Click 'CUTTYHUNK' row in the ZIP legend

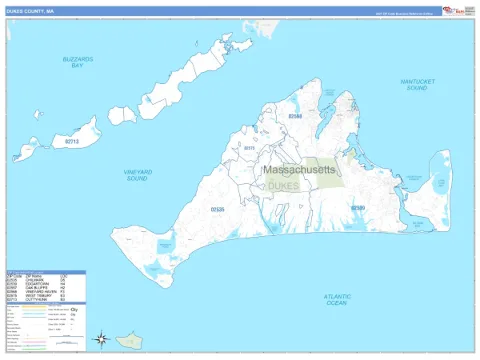pyautogui.click(x=37, y=300)
